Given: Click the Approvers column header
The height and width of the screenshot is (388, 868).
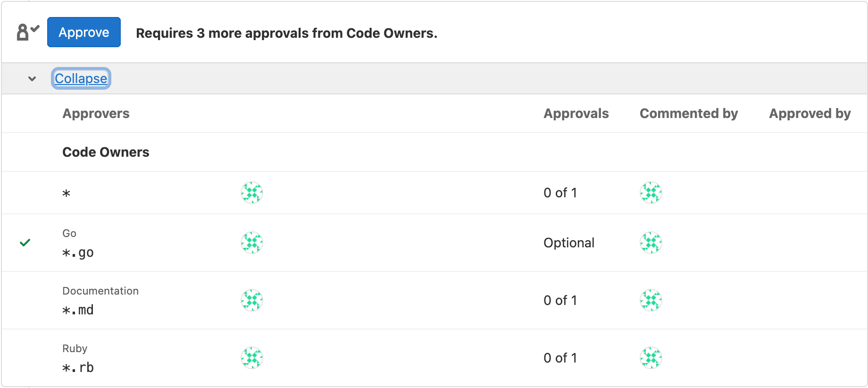Looking at the screenshot, I should click(x=96, y=113).
